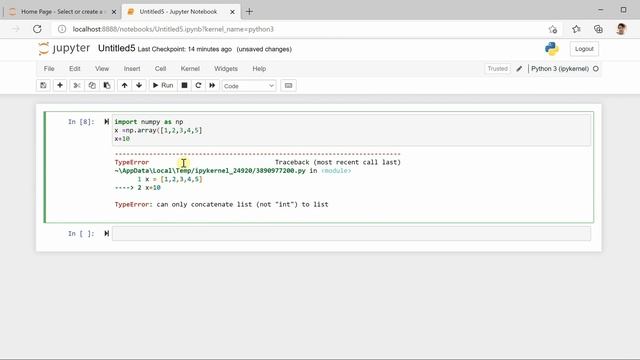Image resolution: width=640 pixels, height=360 pixels.
Task: Rename notebook title Untitled5
Action: [116, 48]
